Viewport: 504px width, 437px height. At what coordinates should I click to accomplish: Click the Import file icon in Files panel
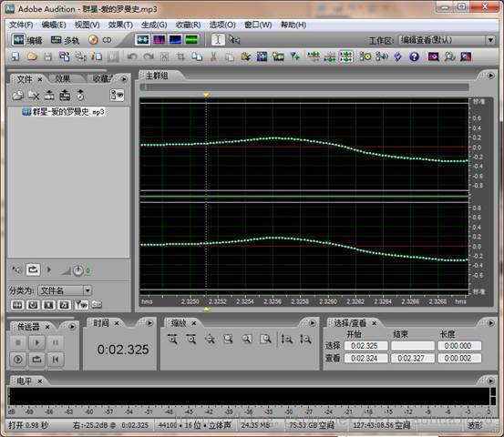point(17,95)
